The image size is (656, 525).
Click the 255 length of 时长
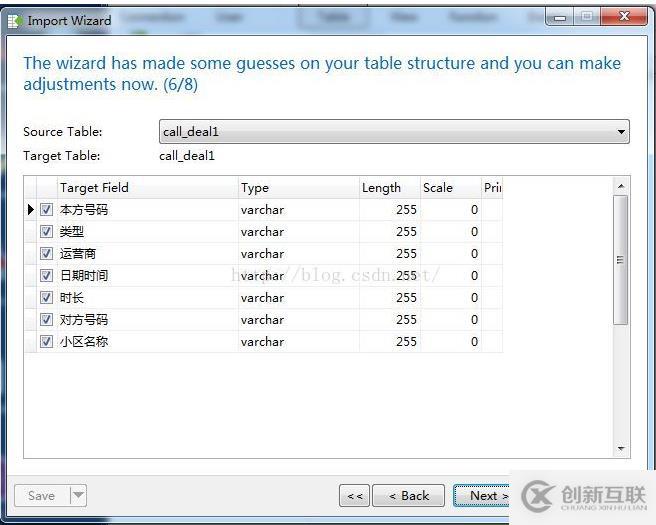click(x=406, y=298)
